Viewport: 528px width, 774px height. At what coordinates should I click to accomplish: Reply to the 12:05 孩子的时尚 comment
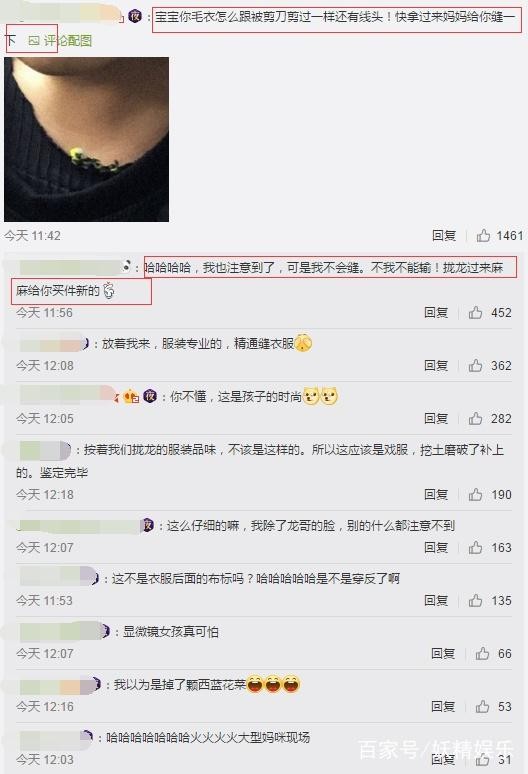(x=436, y=419)
